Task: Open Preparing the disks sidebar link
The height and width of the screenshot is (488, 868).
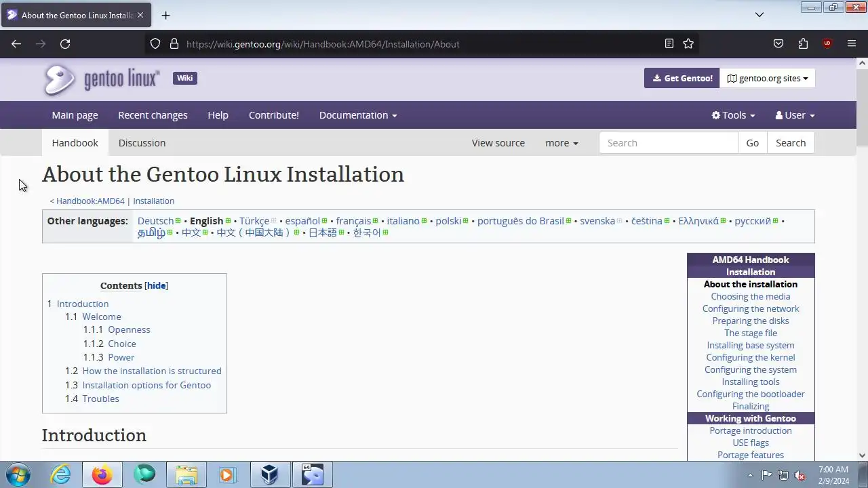Action: pos(751,321)
